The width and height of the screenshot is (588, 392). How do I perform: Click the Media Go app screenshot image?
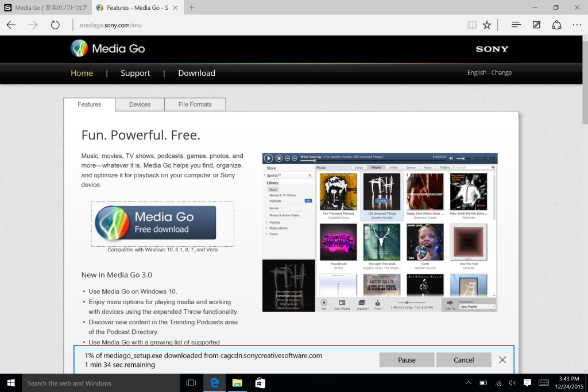(x=380, y=232)
